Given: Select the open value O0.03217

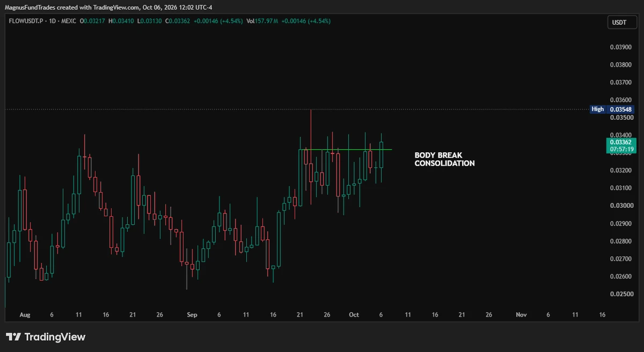Looking at the screenshot, I should [92, 21].
